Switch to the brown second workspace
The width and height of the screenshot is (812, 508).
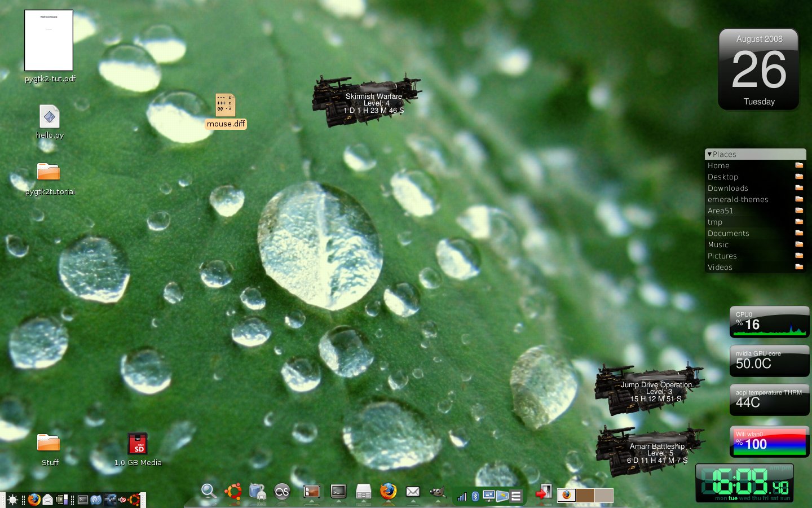pyautogui.click(x=585, y=495)
